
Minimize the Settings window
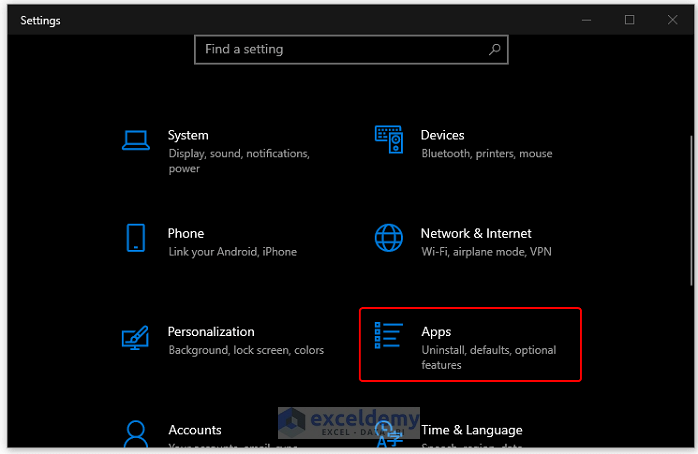pyautogui.click(x=587, y=20)
